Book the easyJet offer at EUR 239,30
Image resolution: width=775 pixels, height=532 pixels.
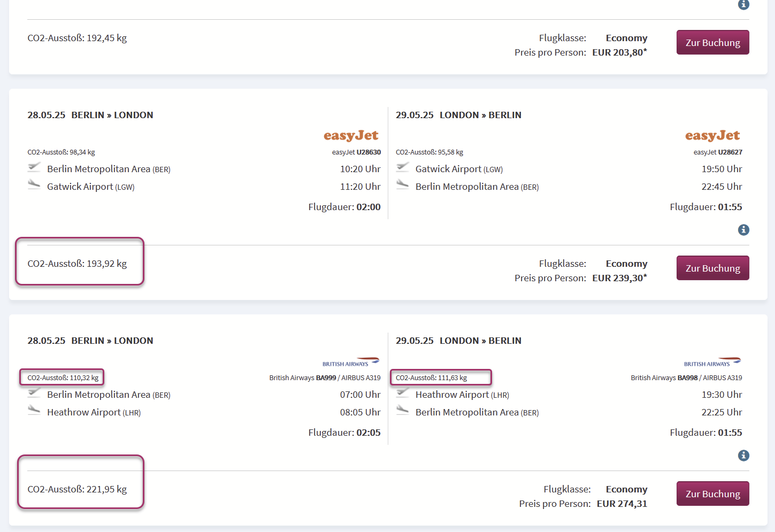(x=712, y=268)
